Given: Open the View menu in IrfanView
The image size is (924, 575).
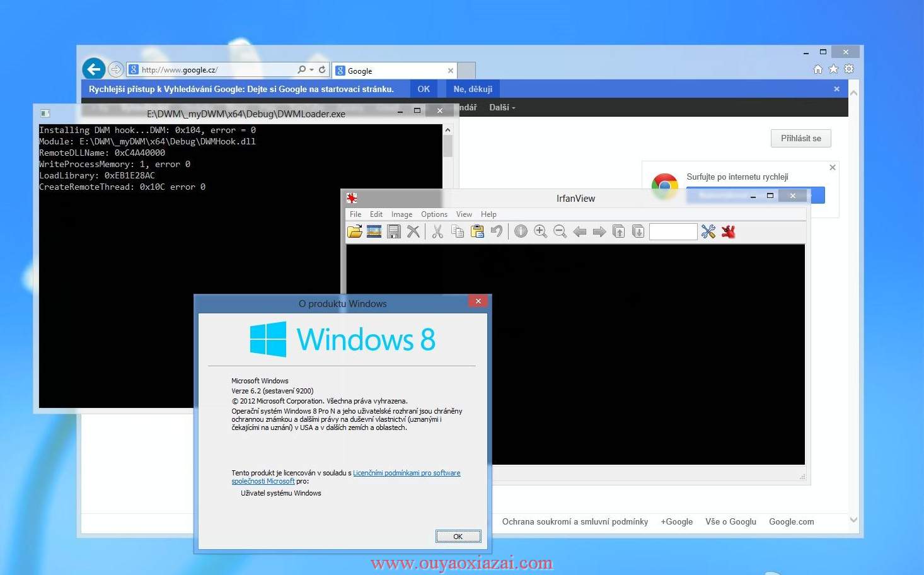Looking at the screenshot, I should point(464,214).
